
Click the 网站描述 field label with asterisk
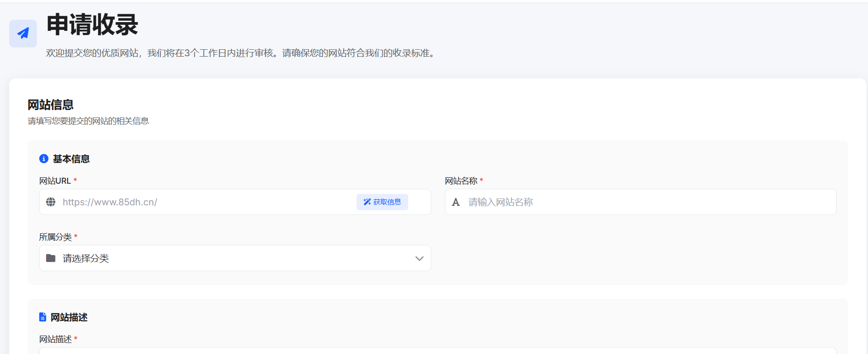pos(55,339)
